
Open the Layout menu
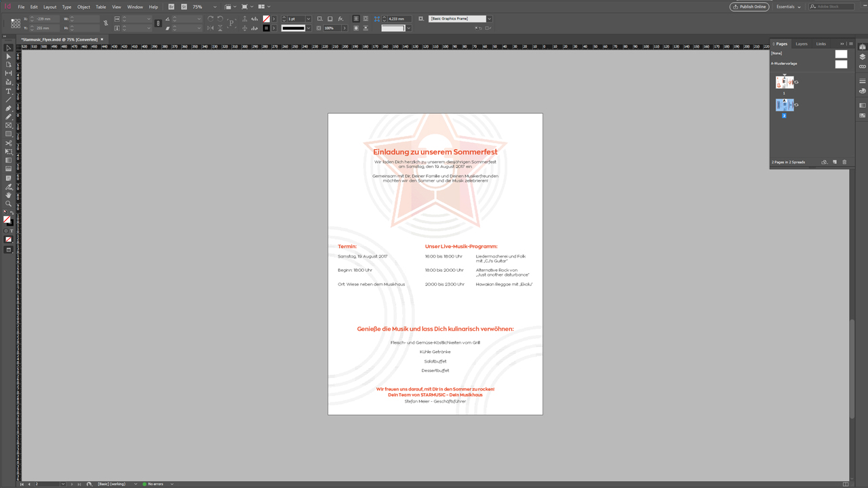pos(50,7)
